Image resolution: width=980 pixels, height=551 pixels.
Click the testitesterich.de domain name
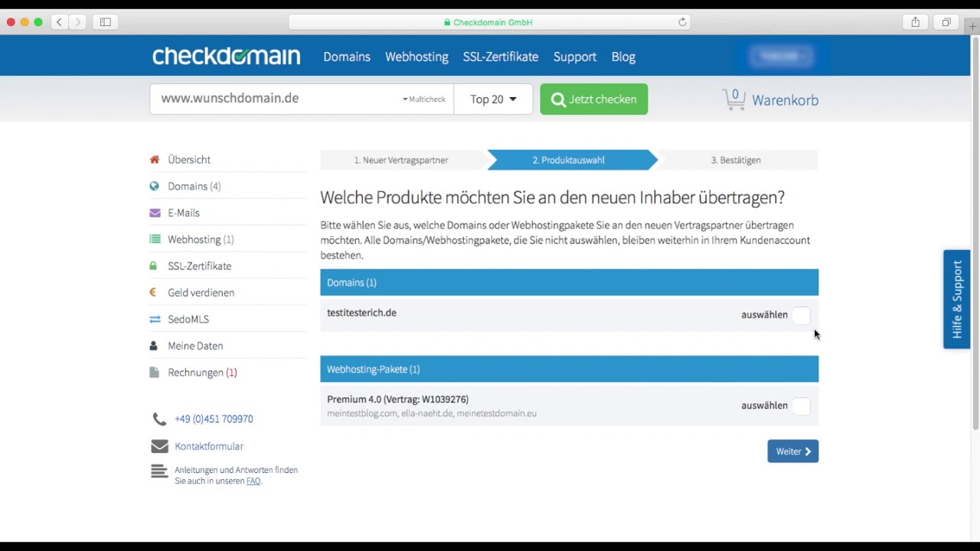coord(361,313)
